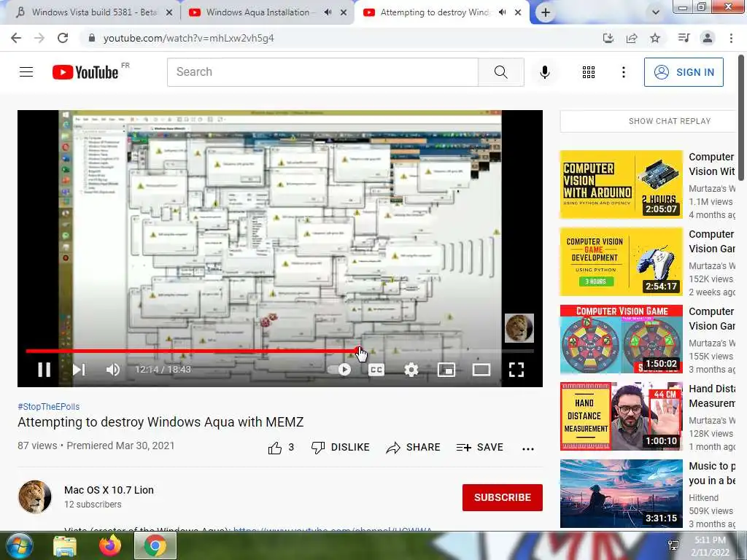Share this page from the address bar
Viewport: 747px width, 560px height.
(x=632, y=38)
